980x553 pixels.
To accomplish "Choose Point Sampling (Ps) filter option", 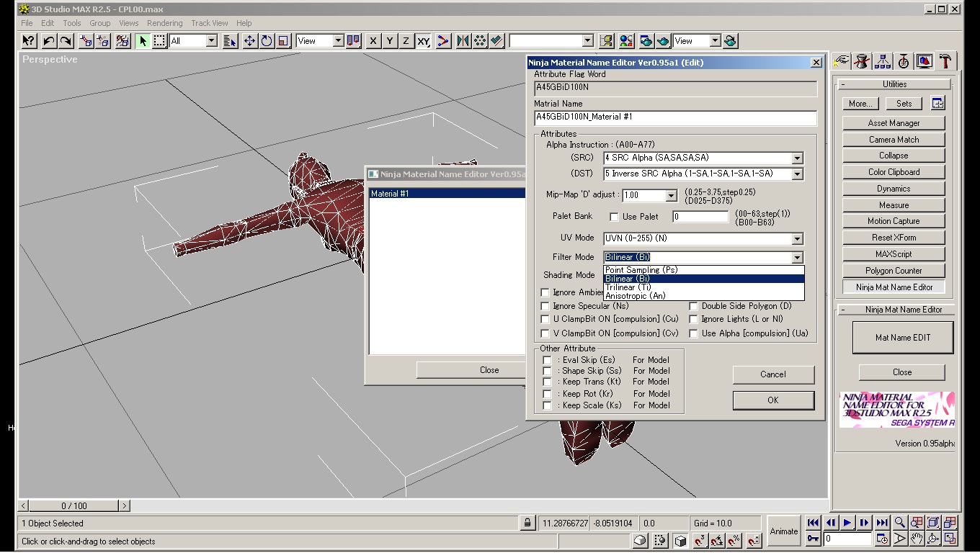I will point(703,270).
